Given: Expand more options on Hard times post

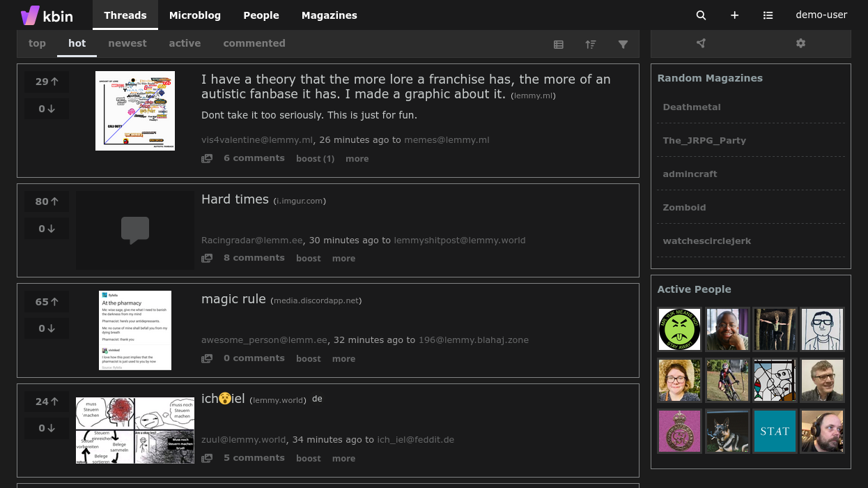Looking at the screenshot, I should pos(343,259).
